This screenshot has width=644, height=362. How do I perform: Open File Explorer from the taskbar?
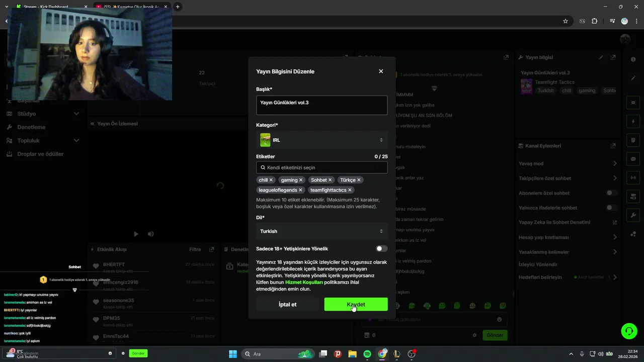click(x=352, y=354)
